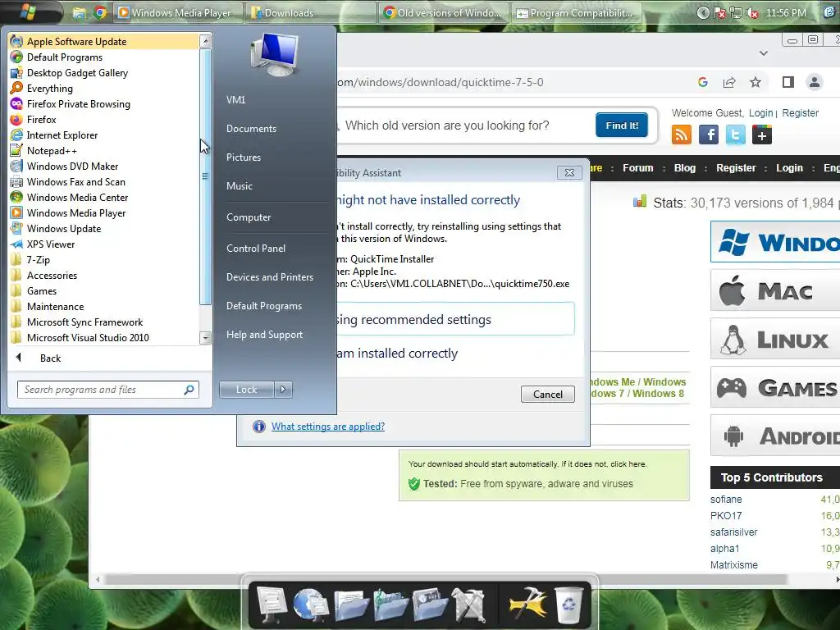Switch to Old versions of Windows Chrome window
The height and width of the screenshot is (630, 840).
click(443, 12)
